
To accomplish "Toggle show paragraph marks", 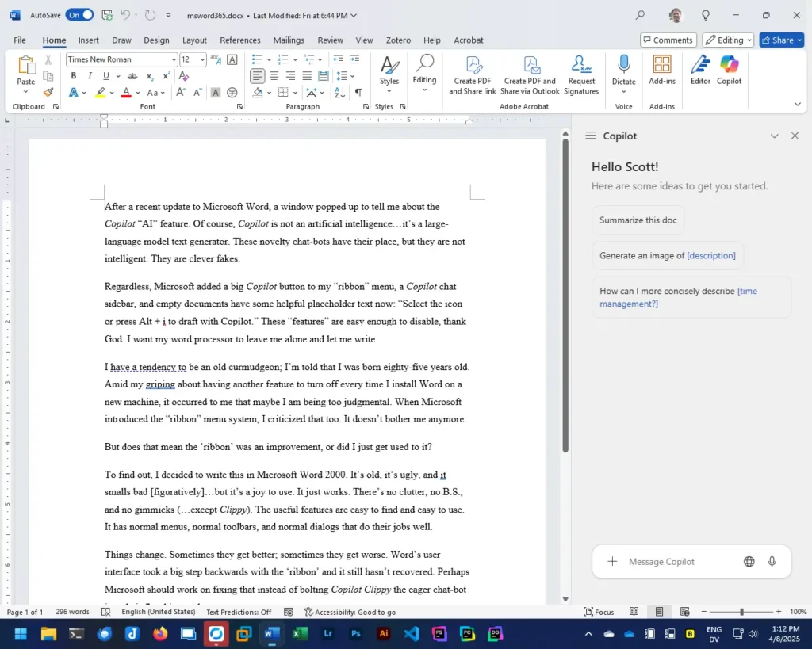I will pos(358,93).
